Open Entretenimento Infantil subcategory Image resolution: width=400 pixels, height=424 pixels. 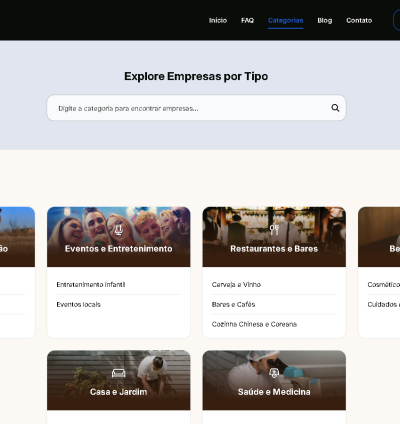tap(91, 284)
